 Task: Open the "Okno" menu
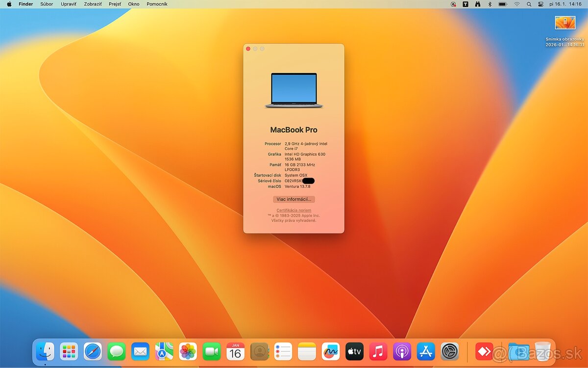pyautogui.click(x=133, y=4)
